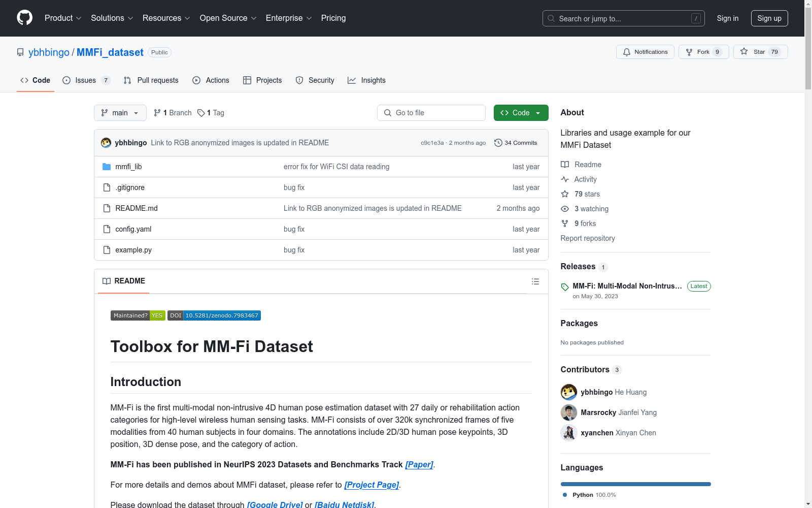Viewport: 812px width, 508px height.
Task: Expand the Solutions dropdown
Action: (112, 18)
